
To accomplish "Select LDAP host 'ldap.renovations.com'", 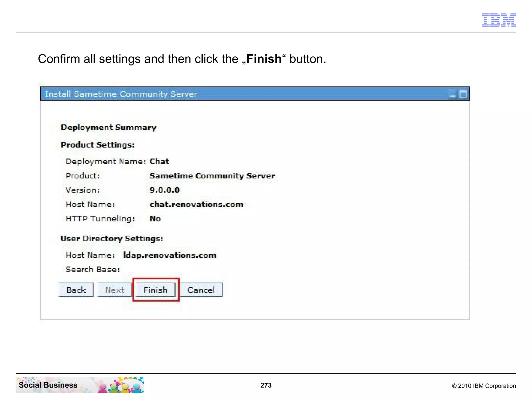I will 170,255.
